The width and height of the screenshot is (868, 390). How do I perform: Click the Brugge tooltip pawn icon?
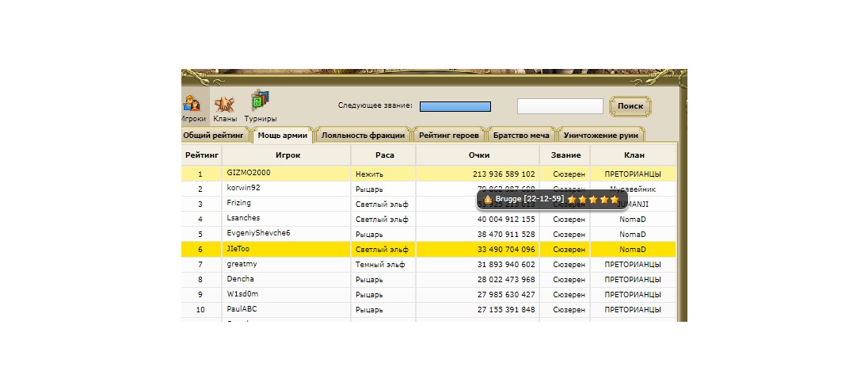488,198
